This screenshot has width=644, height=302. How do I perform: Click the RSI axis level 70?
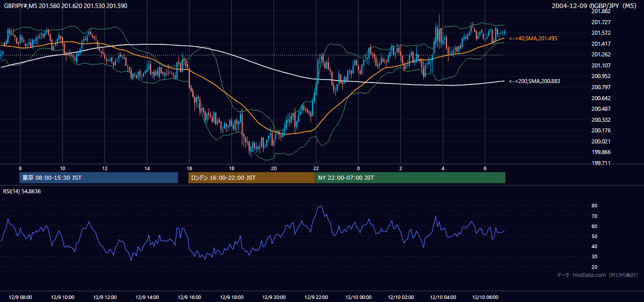[594, 216]
